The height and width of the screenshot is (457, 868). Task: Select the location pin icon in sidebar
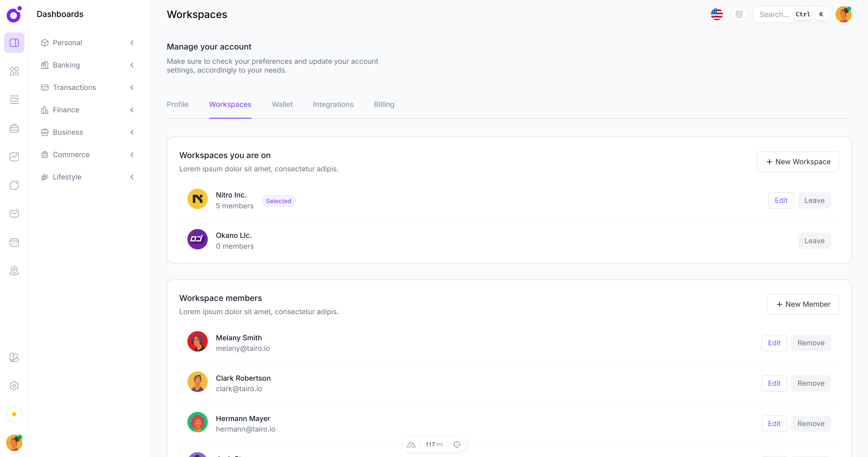14,271
